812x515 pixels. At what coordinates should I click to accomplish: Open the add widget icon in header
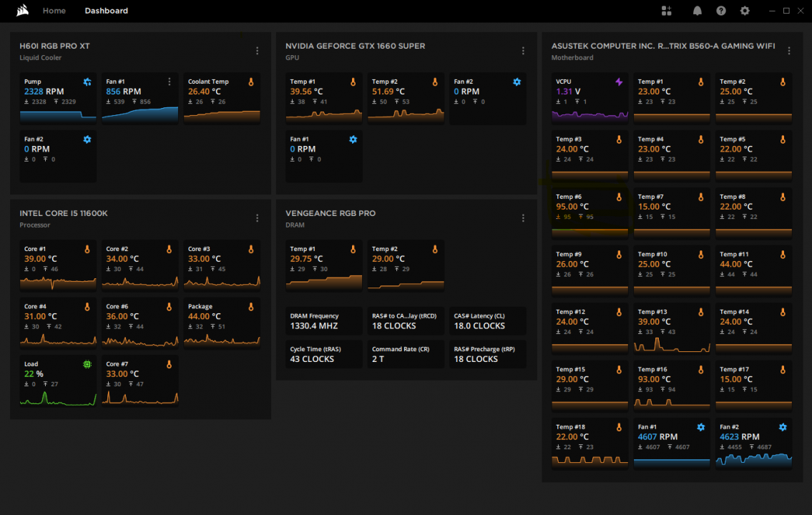click(667, 11)
